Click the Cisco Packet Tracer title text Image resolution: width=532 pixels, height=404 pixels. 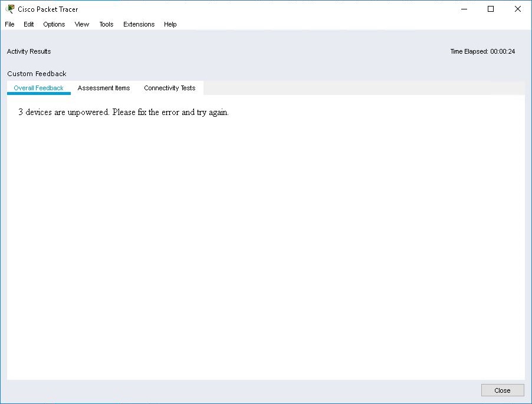tap(48, 9)
